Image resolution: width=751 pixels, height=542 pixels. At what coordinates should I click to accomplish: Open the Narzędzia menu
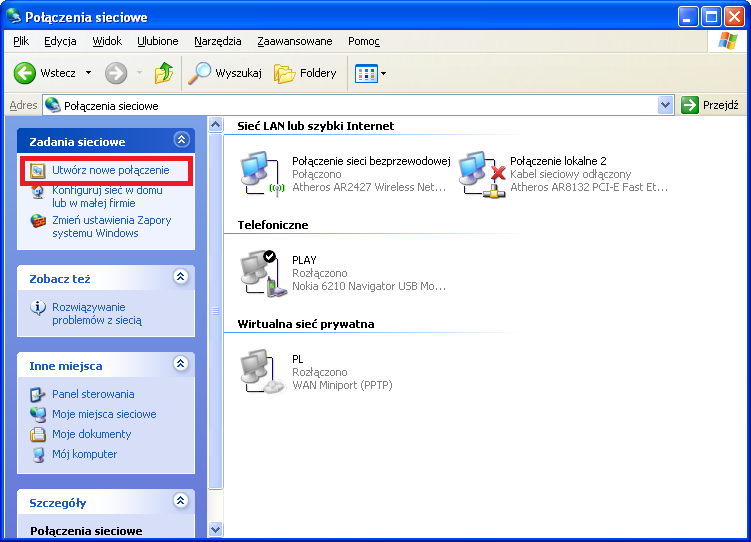click(x=218, y=41)
